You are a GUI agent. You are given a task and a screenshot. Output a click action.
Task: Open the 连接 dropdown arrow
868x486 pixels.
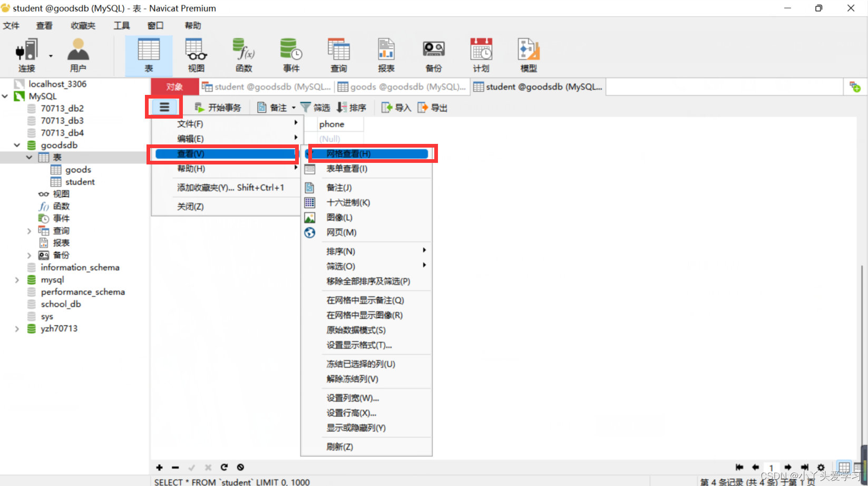point(51,55)
